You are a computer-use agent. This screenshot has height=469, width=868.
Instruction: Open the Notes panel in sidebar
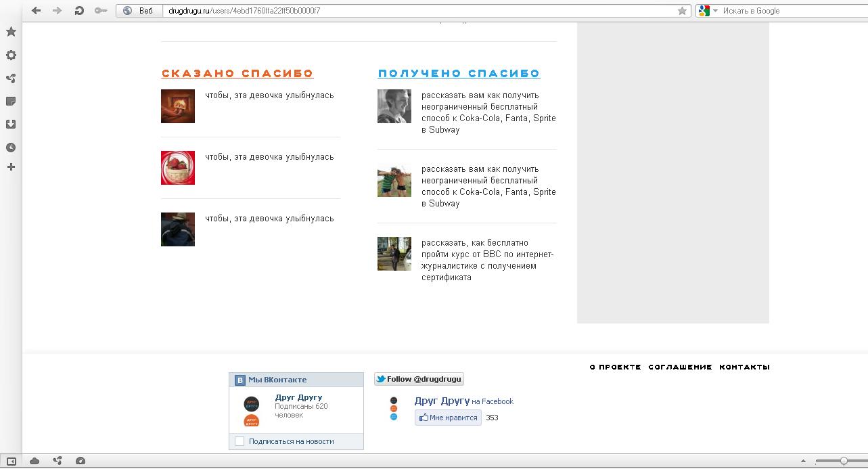[x=11, y=102]
